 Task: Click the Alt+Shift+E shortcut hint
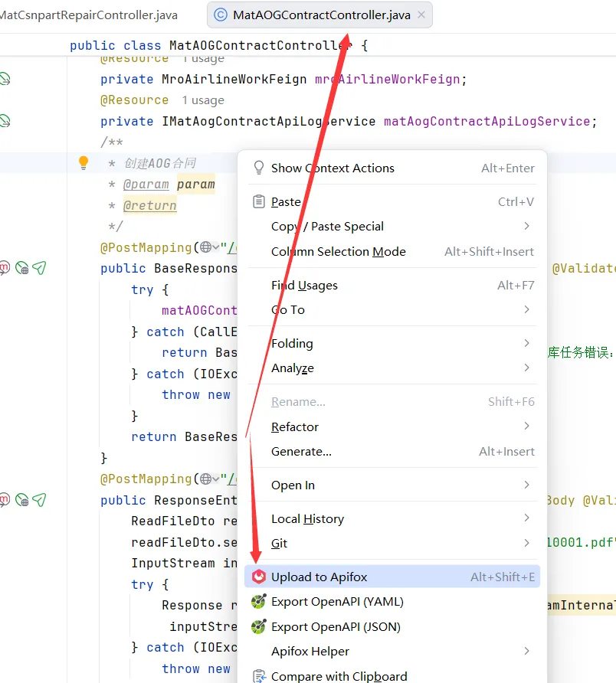click(502, 577)
